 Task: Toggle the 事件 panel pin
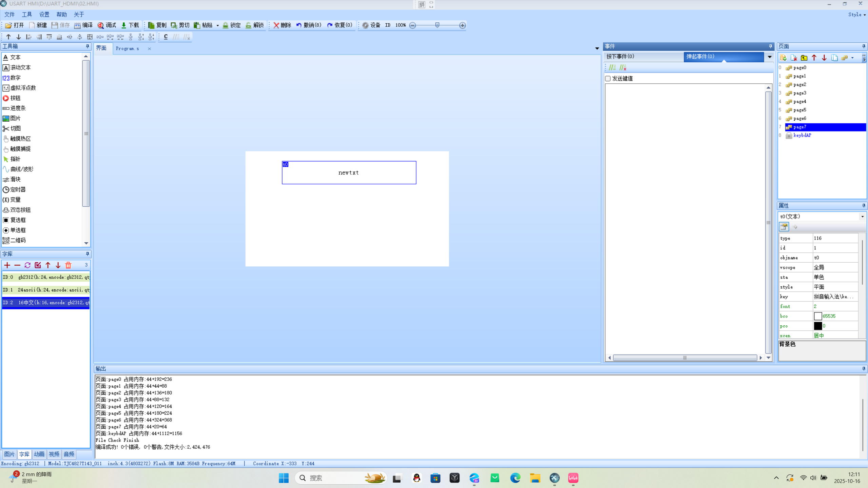[x=770, y=46]
